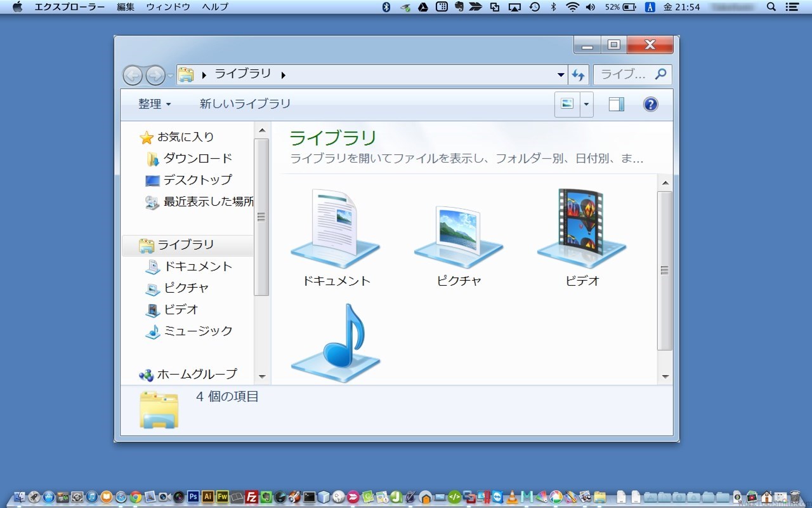Open the address bar history dropdown
812x508 pixels.
point(561,75)
